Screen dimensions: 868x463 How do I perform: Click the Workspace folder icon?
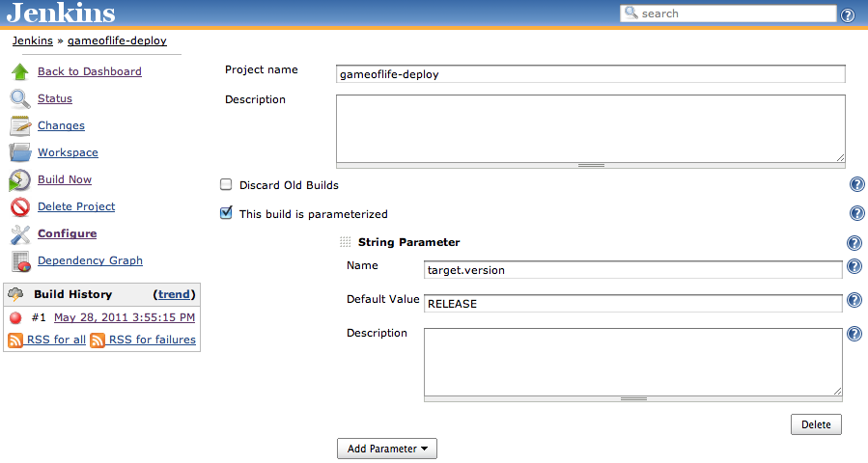tap(20, 152)
